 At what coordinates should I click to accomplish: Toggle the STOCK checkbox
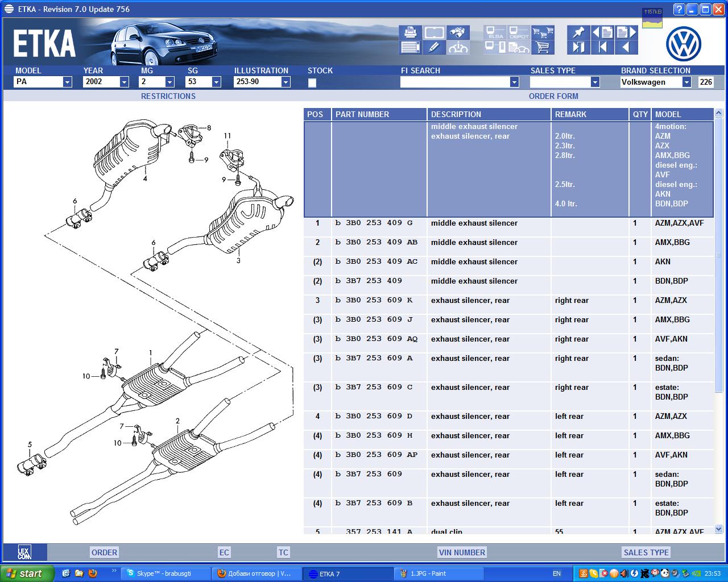pyautogui.click(x=312, y=83)
